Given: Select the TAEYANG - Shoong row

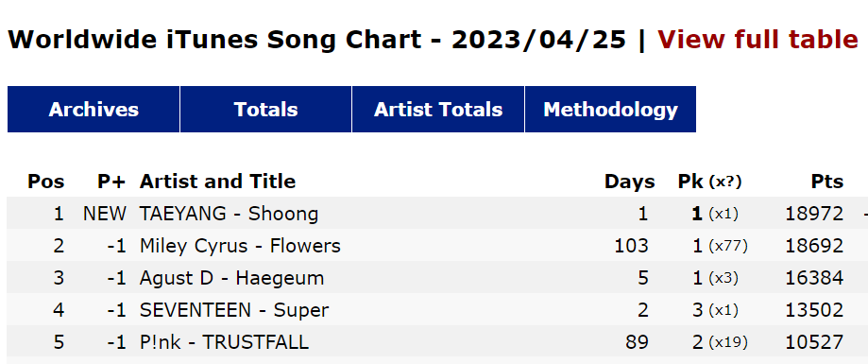Looking at the screenshot, I should (437, 214).
